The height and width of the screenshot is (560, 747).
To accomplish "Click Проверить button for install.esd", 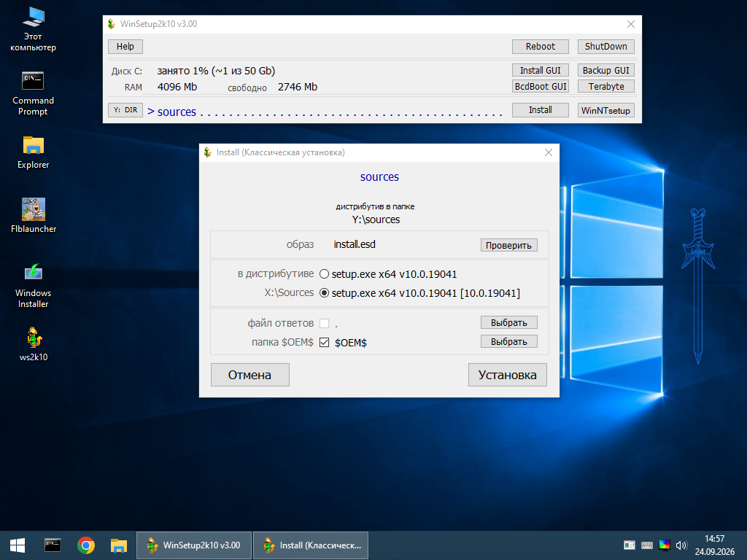I will coord(508,245).
